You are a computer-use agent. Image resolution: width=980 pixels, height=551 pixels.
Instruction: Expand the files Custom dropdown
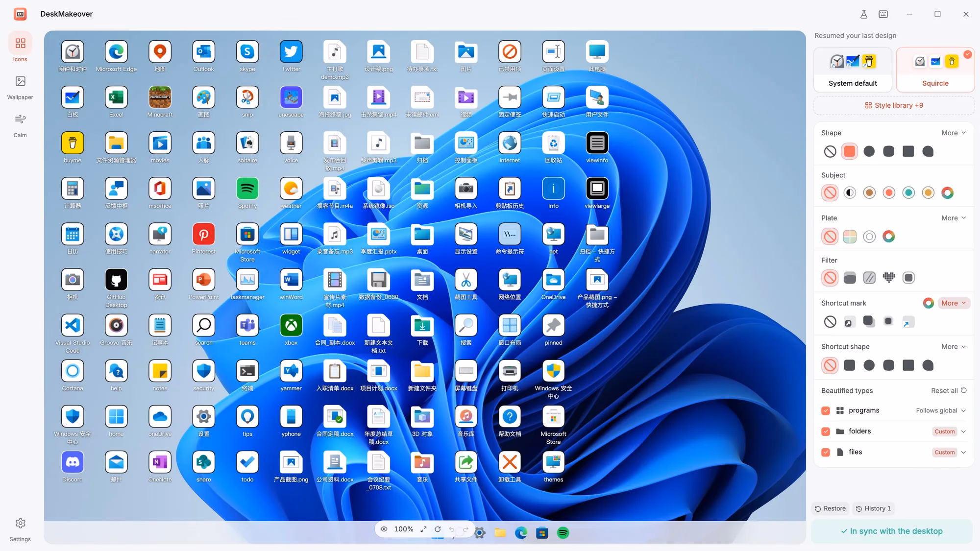(949, 452)
